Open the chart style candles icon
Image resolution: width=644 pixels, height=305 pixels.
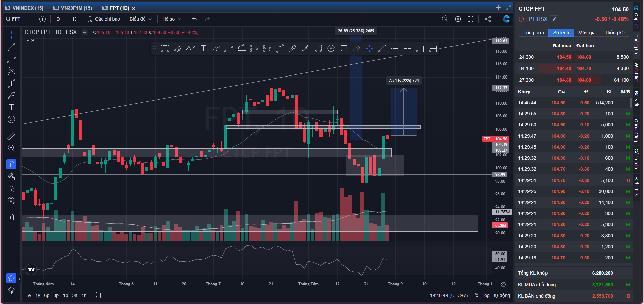74,19
